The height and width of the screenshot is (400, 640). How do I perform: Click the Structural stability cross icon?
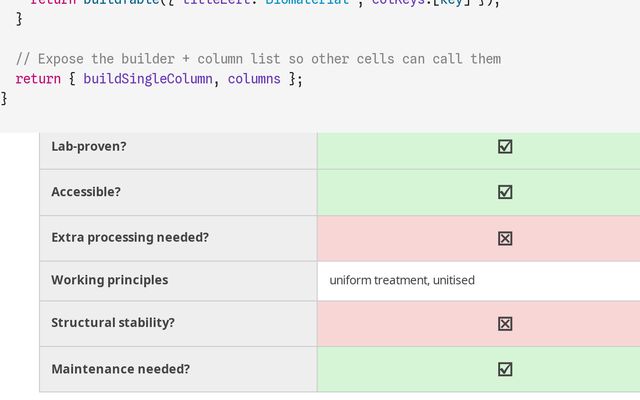[505, 323]
